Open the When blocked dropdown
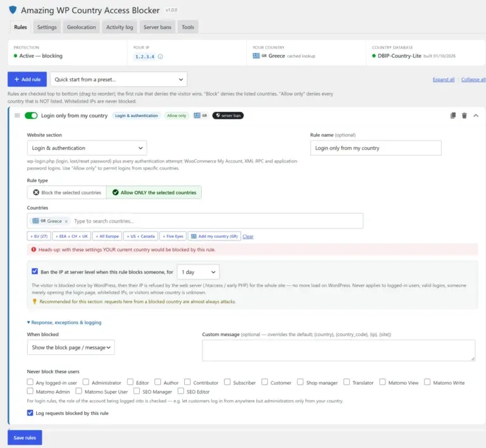This screenshot has height=448, width=486. click(71, 347)
